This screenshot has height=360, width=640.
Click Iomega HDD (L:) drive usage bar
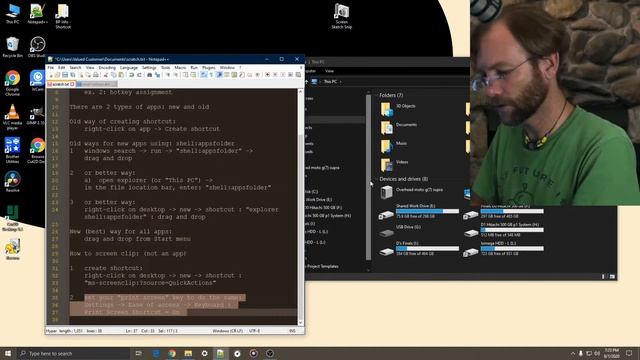(512, 248)
